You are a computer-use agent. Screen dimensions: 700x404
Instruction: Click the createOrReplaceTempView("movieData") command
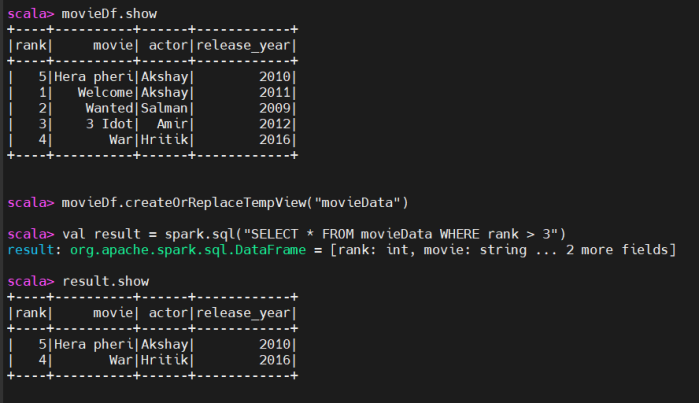point(235,203)
